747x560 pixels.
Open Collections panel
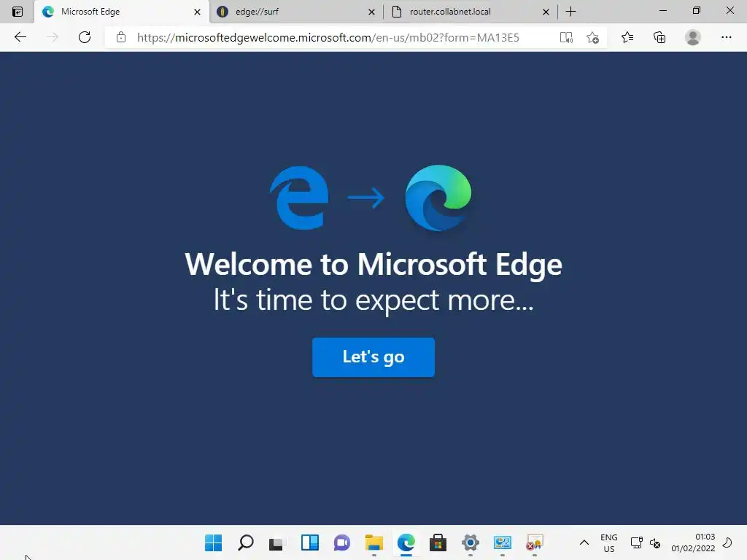(659, 37)
